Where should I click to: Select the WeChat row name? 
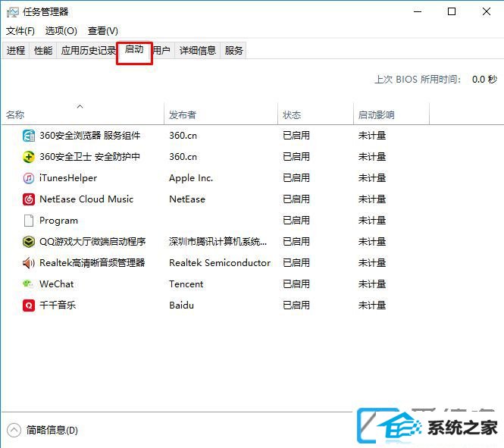57,284
